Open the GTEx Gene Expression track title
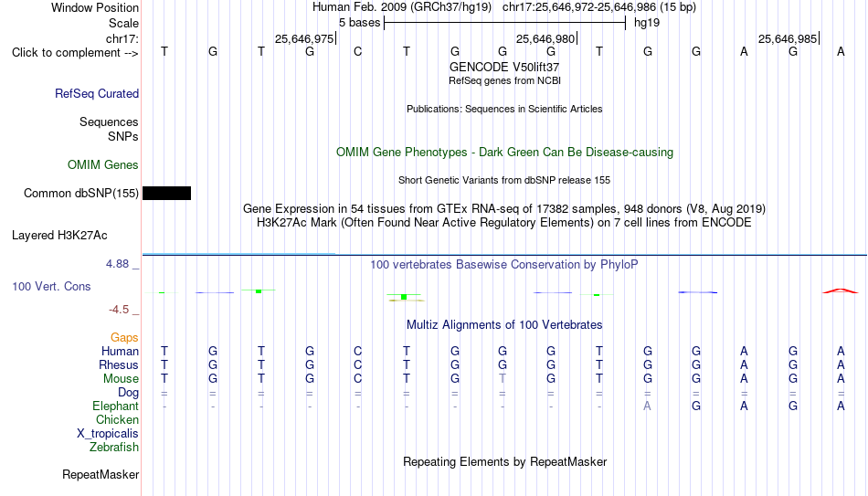 pos(504,208)
